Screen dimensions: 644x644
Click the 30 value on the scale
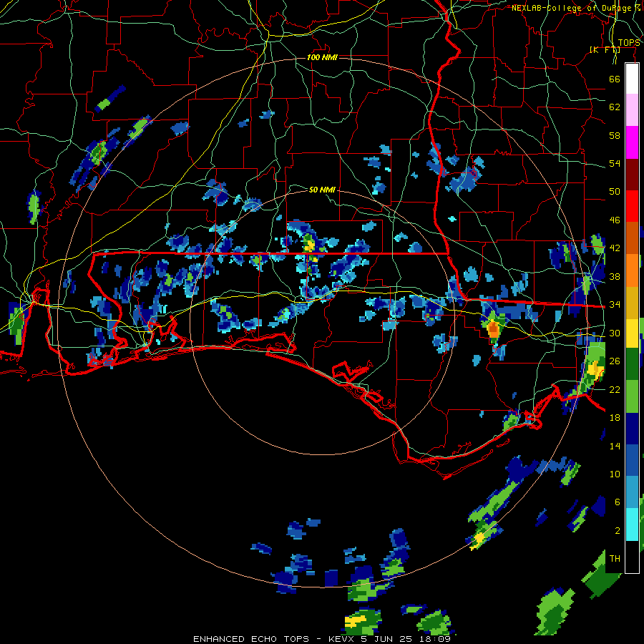[615, 333]
